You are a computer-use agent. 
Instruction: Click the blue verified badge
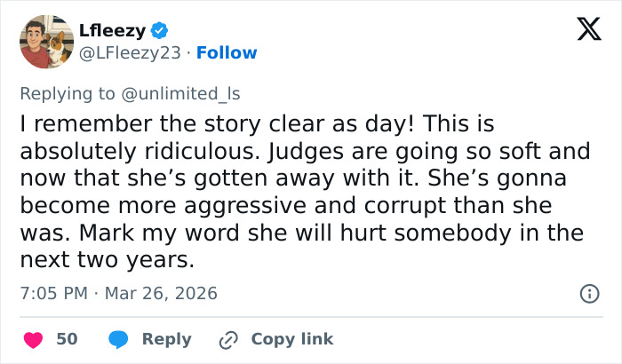click(x=159, y=31)
